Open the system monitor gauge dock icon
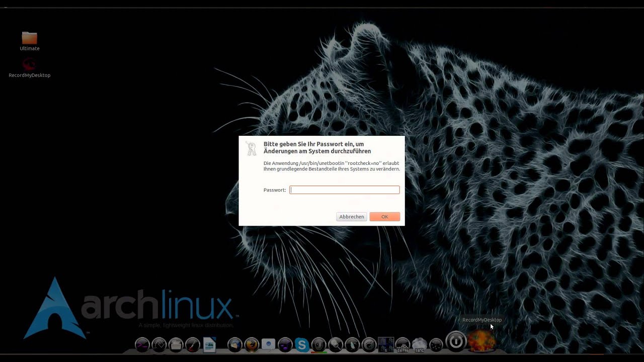The image size is (644, 362). click(159, 344)
